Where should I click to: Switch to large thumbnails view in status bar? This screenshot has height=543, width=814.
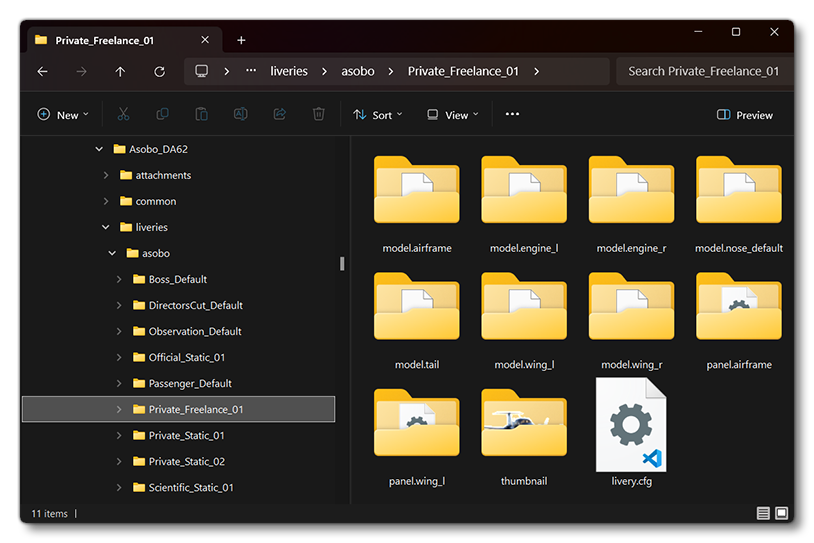[x=781, y=513]
